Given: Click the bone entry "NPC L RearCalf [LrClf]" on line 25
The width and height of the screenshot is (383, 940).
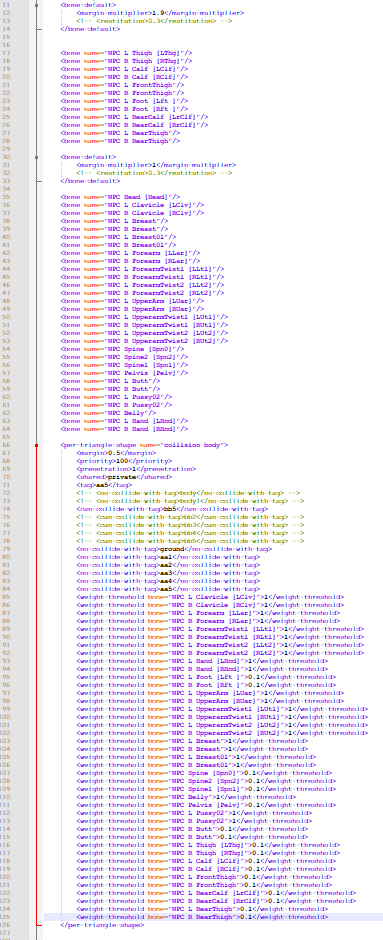Looking at the screenshot, I should (x=134, y=117).
